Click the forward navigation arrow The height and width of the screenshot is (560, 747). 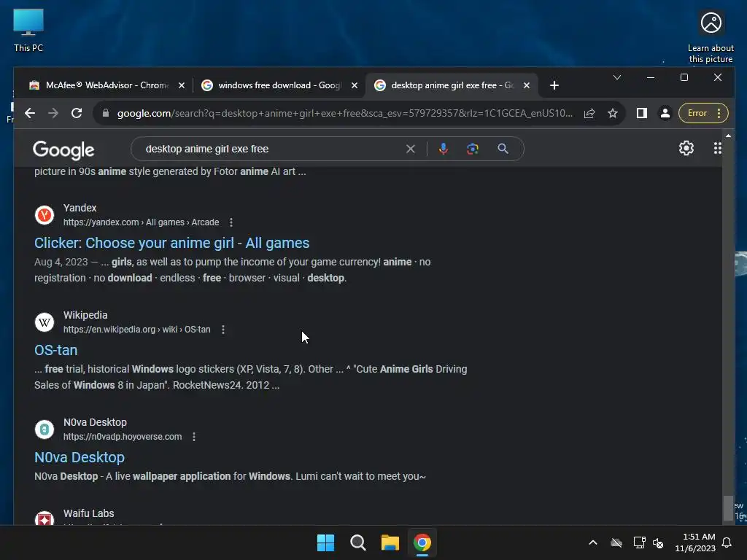tap(53, 113)
